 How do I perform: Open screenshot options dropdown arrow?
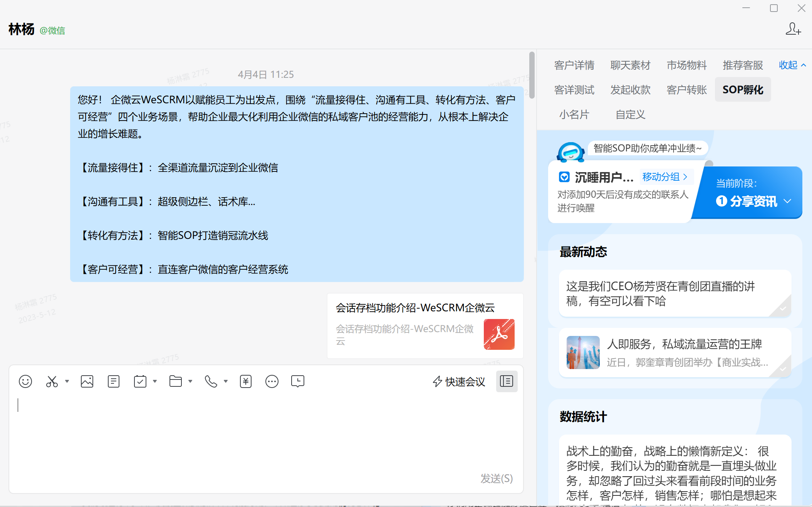67,381
